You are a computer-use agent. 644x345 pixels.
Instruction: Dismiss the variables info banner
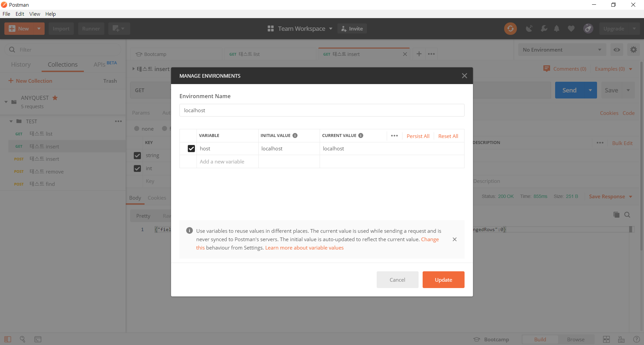454,239
